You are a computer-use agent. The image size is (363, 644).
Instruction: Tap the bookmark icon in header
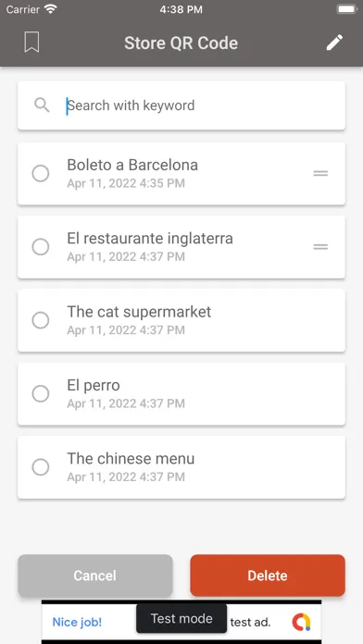tap(31, 43)
